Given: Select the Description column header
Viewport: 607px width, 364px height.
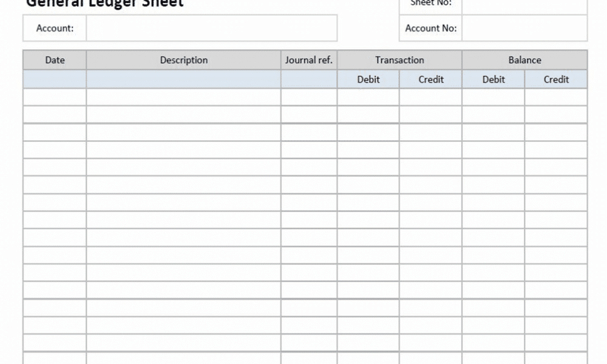Looking at the screenshot, I should tap(183, 60).
